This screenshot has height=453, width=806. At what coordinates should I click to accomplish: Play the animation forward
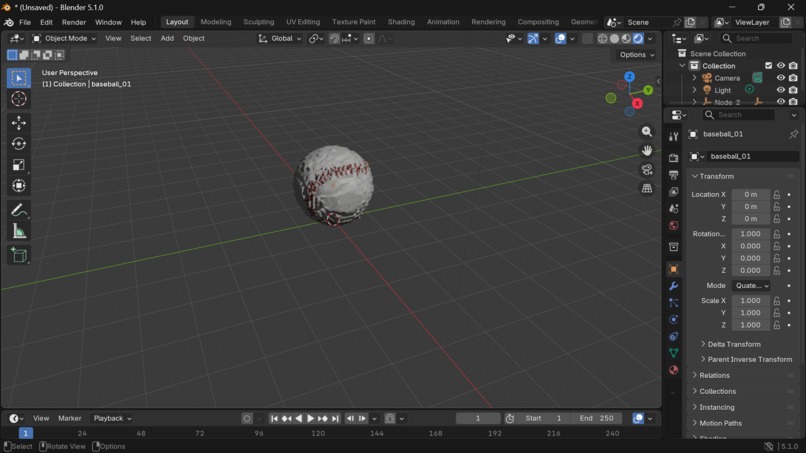click(310, 419)
